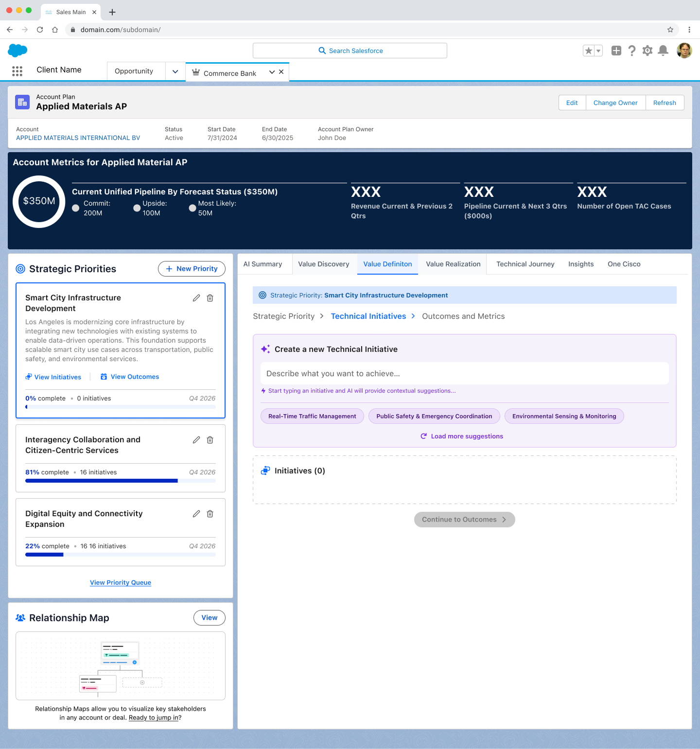Expand Commerce Bank tab chevron menu
The height and width of the screenshot is (749, 700).
pos(272,72)
